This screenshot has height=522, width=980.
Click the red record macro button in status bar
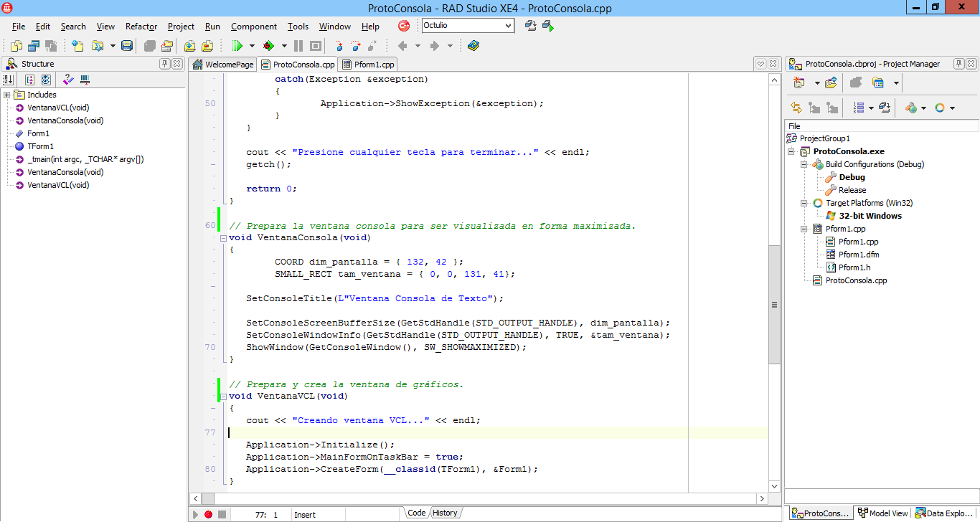pyautogui.click(x=208, y=514)
